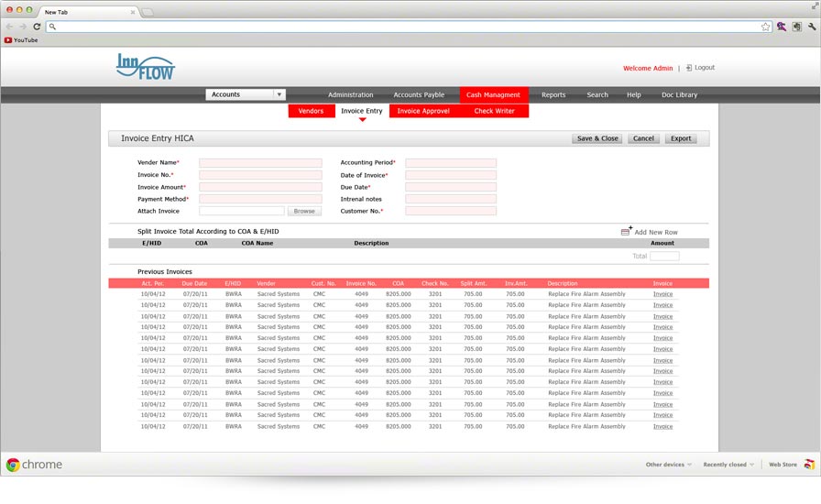Switch to the Vendors tab
This screenshot has width=821, height=504.
coord(311,111)
